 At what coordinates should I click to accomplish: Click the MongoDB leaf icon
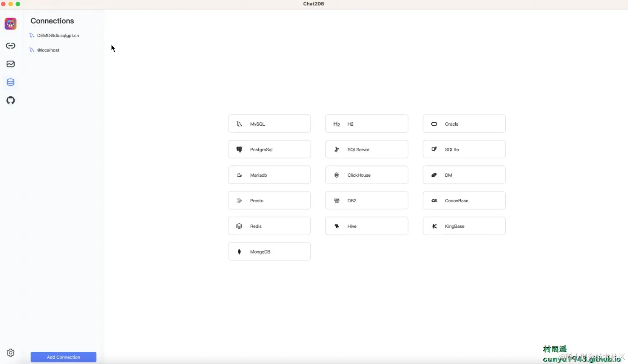click(239, 252)
